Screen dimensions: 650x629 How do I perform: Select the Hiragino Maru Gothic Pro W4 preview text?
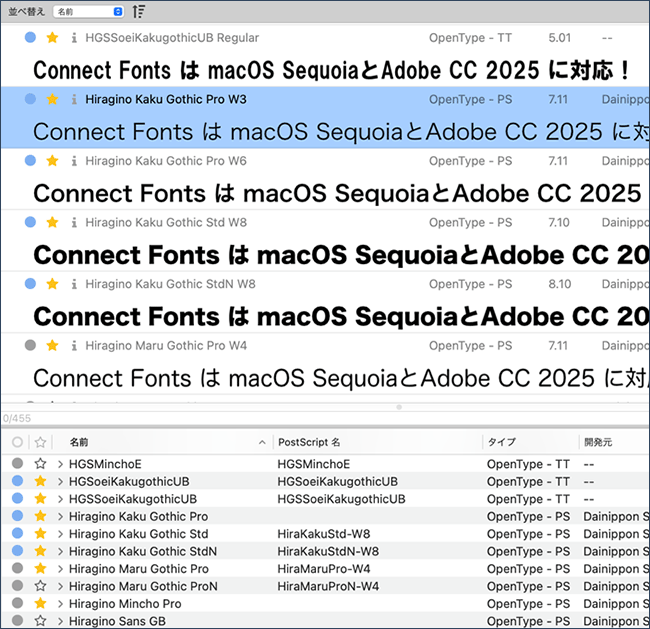click(x=341, y=378)
